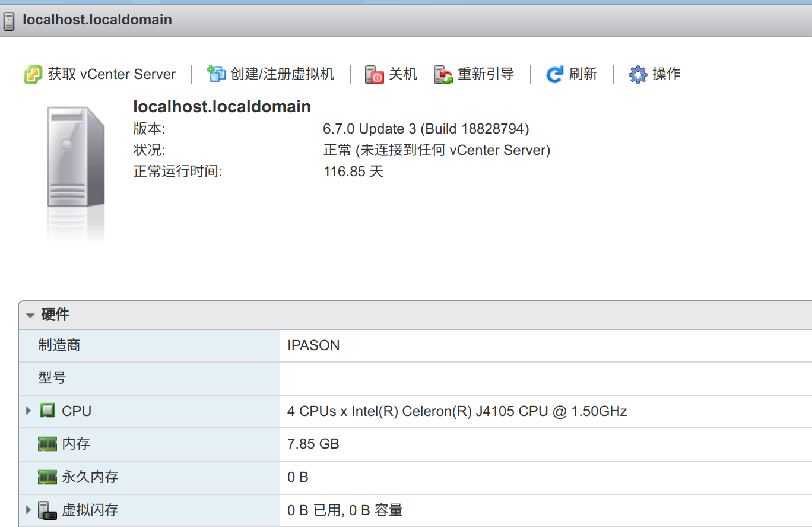Image resolution: width=812 pixels, height=527 pixels.
Task: Expand the virtual flash (虚拟闪存) row
Action: click(x=28, y=510)
